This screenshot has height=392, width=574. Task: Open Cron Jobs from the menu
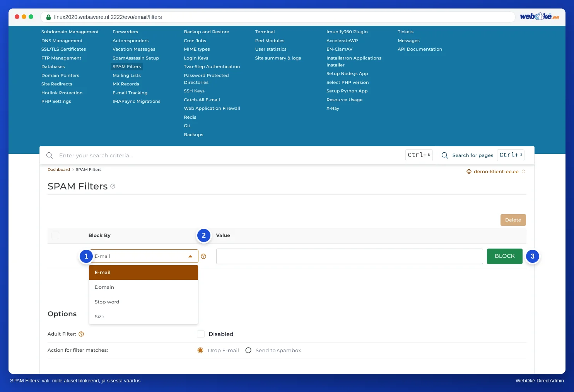(195, 41)
